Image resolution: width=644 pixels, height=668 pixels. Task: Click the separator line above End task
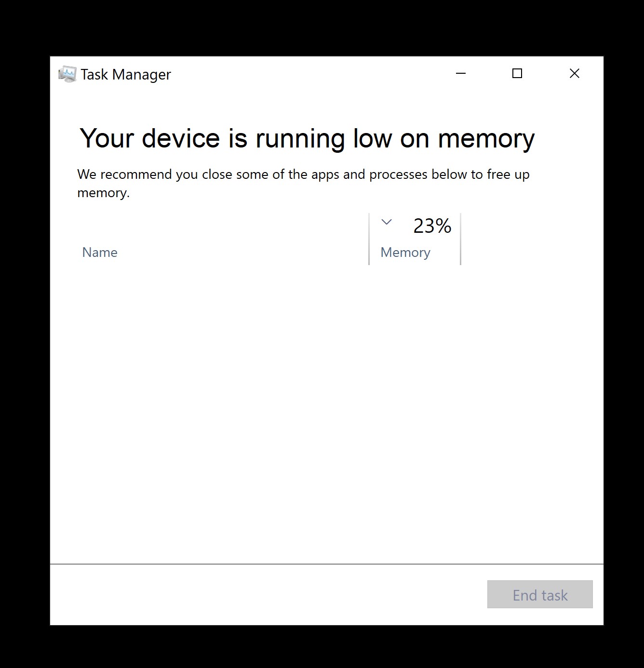pos(326,563)
